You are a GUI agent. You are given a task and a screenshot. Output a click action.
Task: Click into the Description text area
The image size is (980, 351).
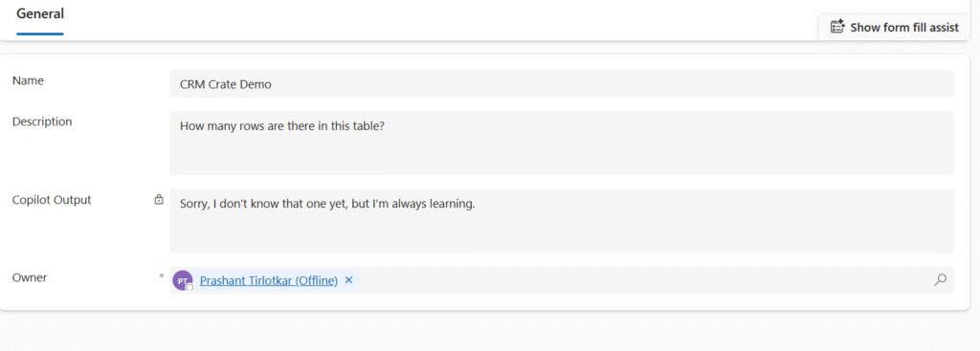click(x=561, y=143)
